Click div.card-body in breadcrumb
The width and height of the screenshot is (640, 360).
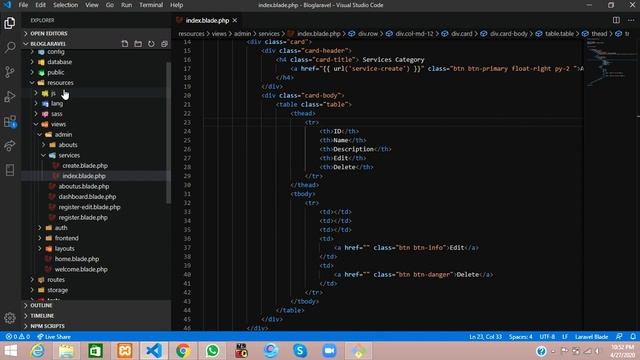click(x=508, y=34)
